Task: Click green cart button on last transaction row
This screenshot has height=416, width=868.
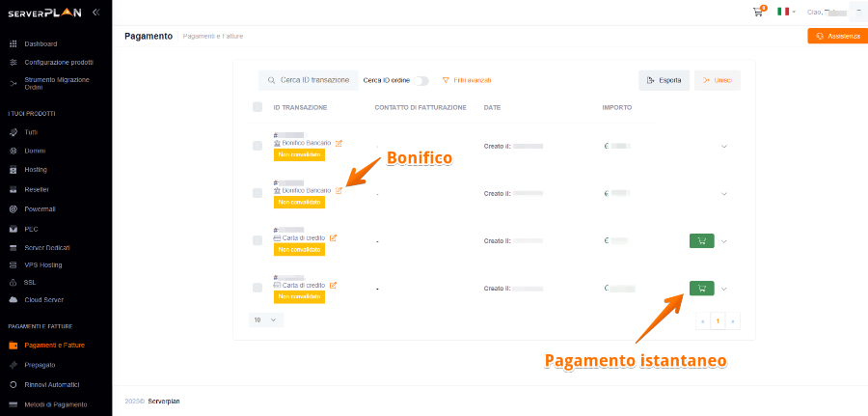Action: pyautogui.click(x=701, y=288)
